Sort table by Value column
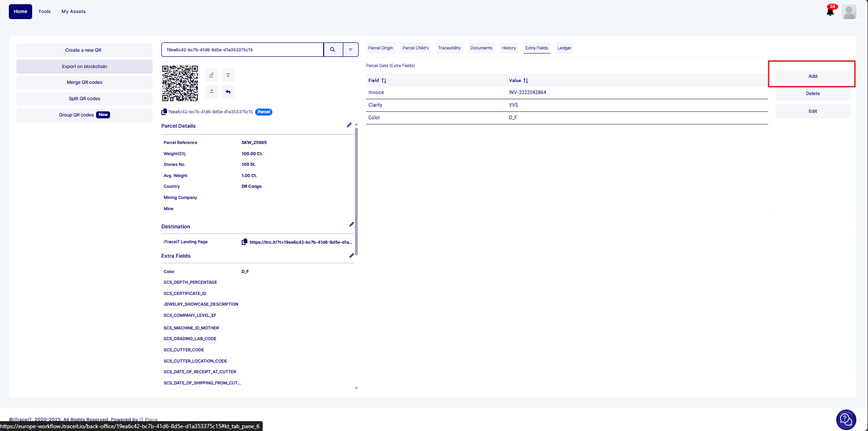The width and height of the screenshot is (868, 431). coord(526,81)
